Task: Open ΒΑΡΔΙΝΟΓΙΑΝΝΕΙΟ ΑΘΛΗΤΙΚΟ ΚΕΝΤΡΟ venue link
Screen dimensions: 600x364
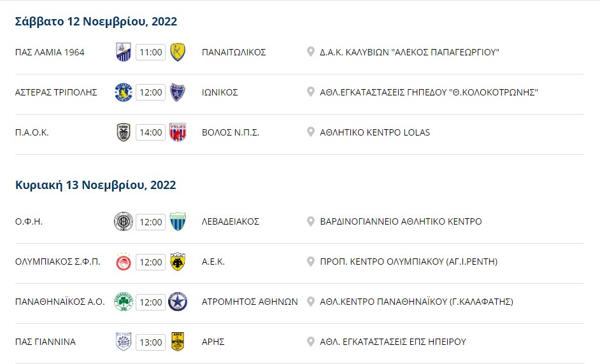Action: [x=401, y=221]
